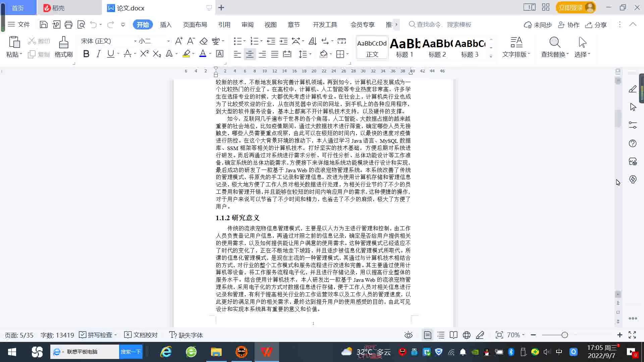Viewport: 644px width, 362px height.
Task: Apply superscript formatting
Action: [144, 54]
